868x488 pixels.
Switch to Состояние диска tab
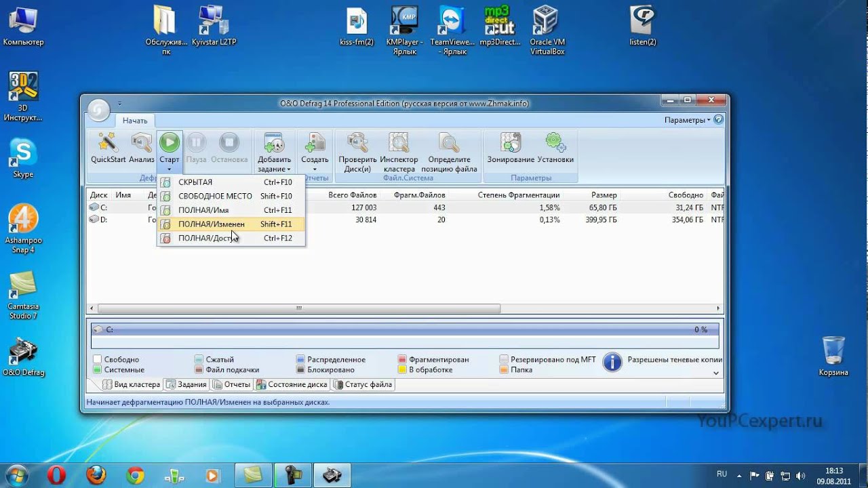tap(292, 384)
